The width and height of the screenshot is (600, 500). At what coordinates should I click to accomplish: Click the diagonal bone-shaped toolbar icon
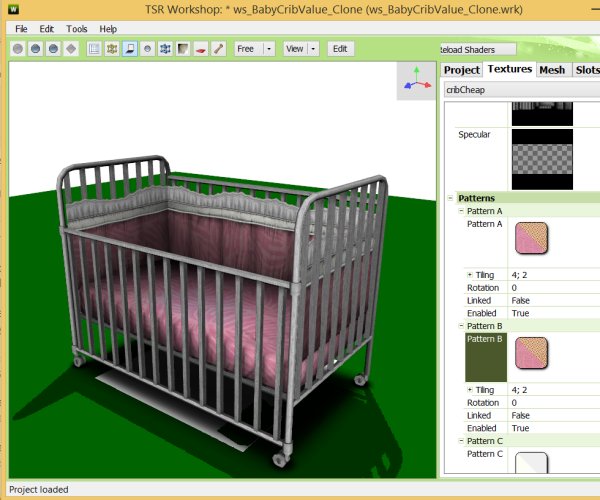tap(217, 48)
